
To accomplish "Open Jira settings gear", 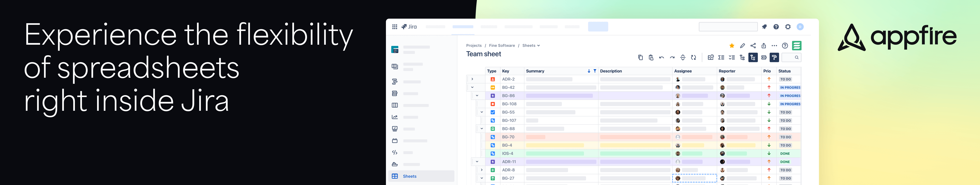I will (788, 27).
